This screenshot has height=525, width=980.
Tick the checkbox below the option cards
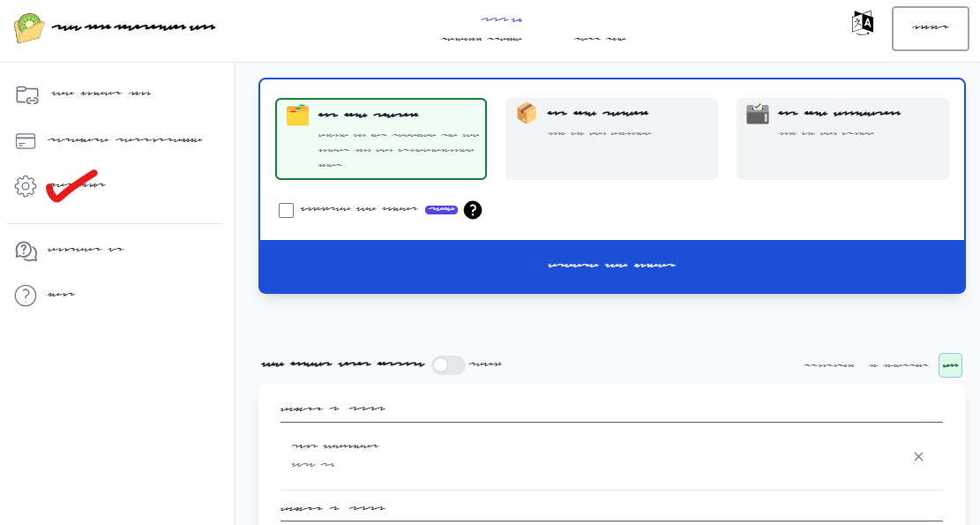tap(286, 210)
